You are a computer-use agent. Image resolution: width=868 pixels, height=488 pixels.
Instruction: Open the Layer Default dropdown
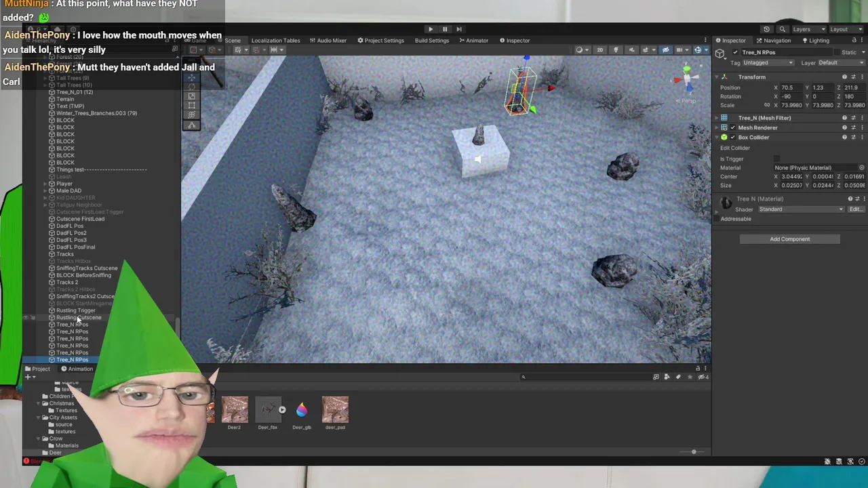click(841, 63)
